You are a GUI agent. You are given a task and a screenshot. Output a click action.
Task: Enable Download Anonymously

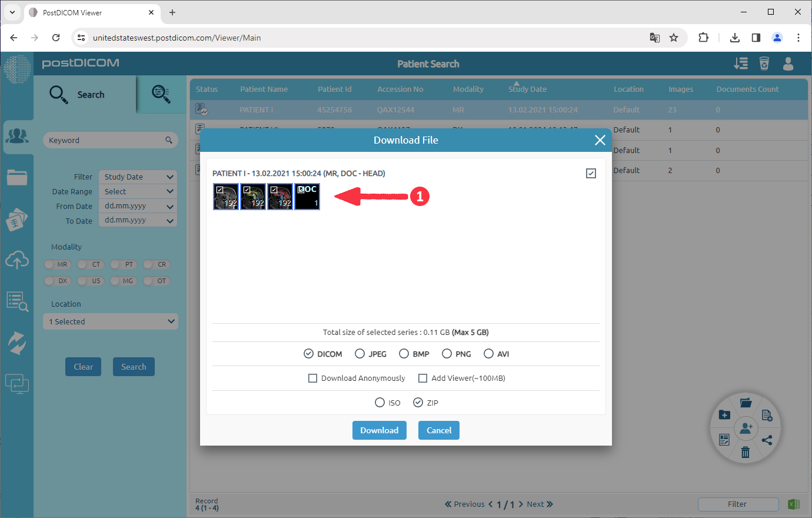click(312, 378)
